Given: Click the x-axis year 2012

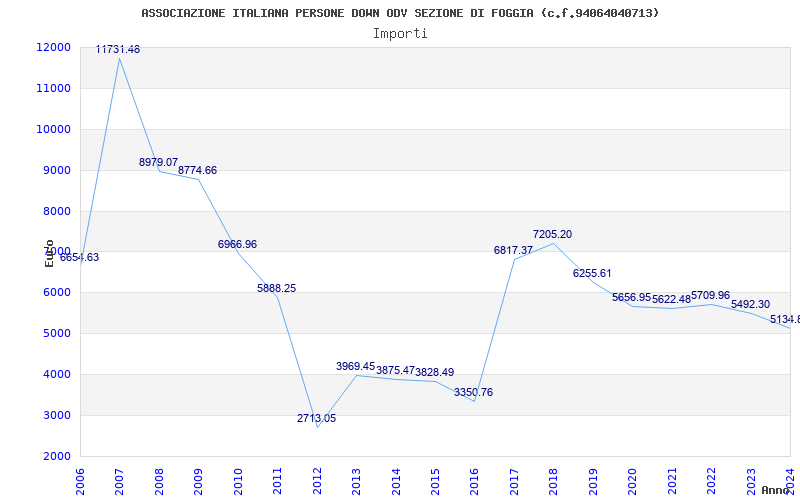Looking at the screenshot, I should click(x=317, y=481).
